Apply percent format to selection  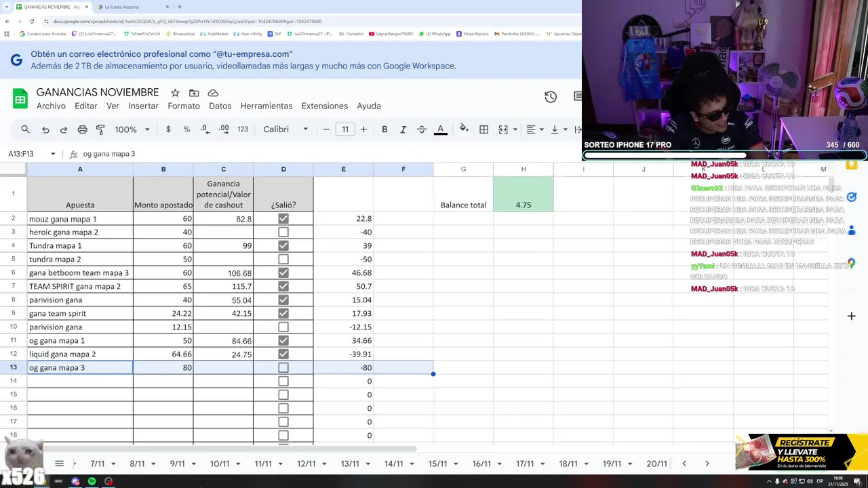186,129
